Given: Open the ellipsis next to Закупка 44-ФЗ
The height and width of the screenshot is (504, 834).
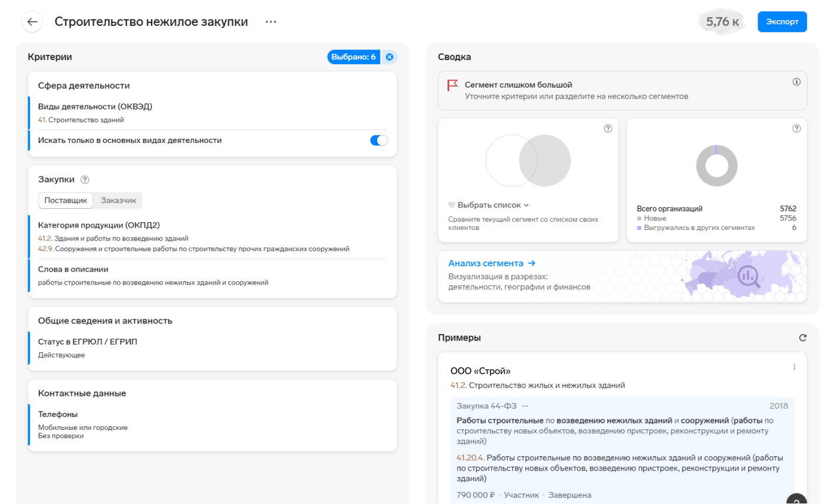Looking at the screenshot, I should [525, 406].
